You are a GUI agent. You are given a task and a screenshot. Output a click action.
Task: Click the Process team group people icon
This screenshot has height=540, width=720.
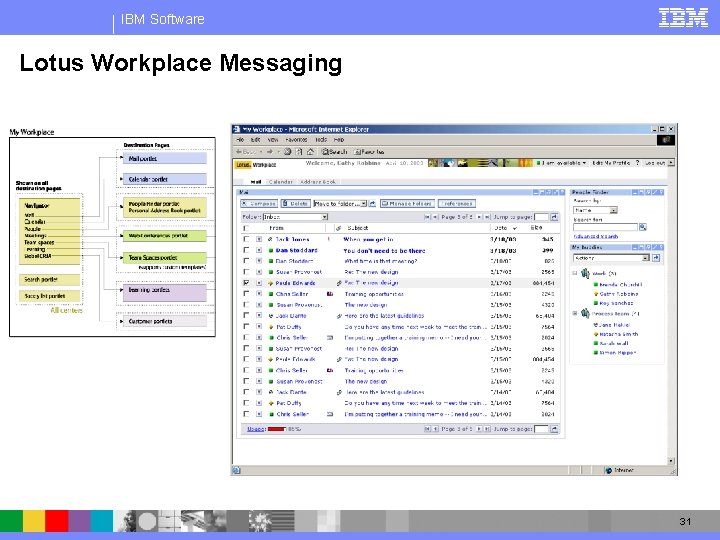tap(585, 314)
